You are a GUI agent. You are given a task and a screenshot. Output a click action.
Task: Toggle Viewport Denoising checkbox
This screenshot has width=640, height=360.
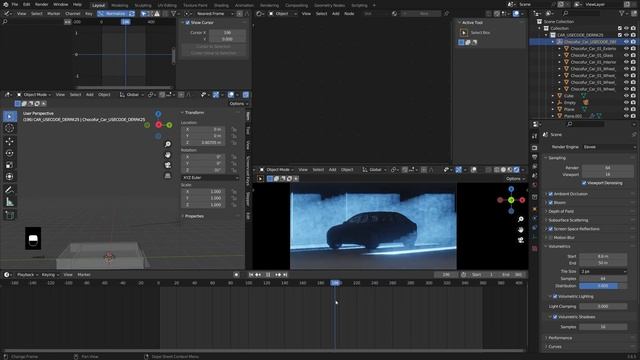(x=584, y=183)
